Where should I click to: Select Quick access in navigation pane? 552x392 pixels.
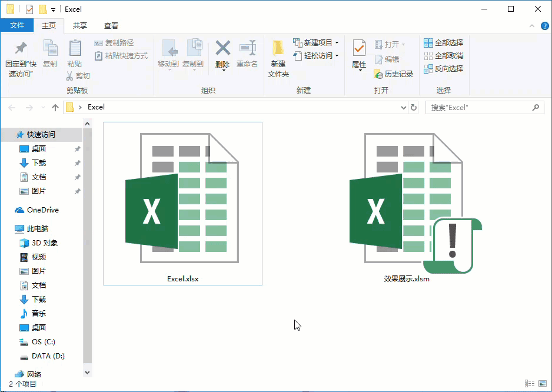42,135
